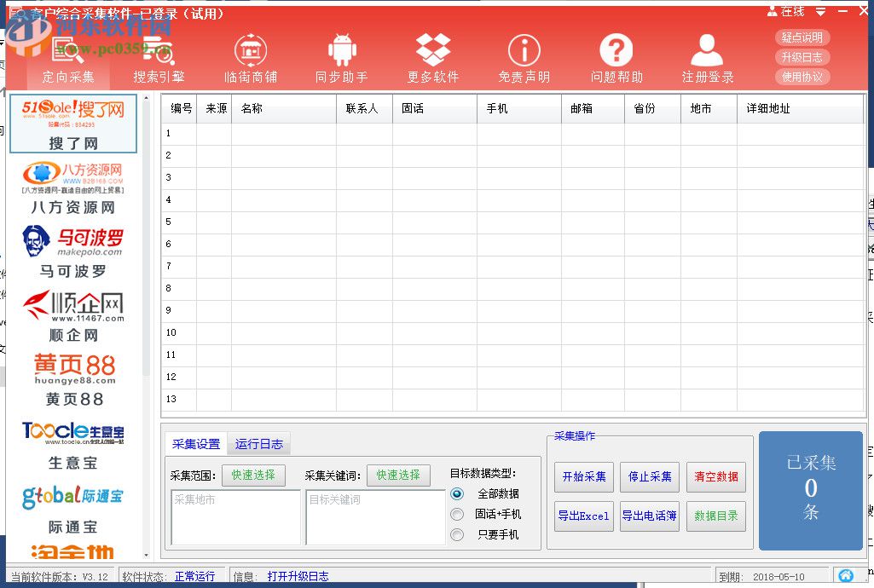This screenshot has height=588, width=874.
Task: Choose 固话+手机 data type option
Action: (x=458, y=512)
